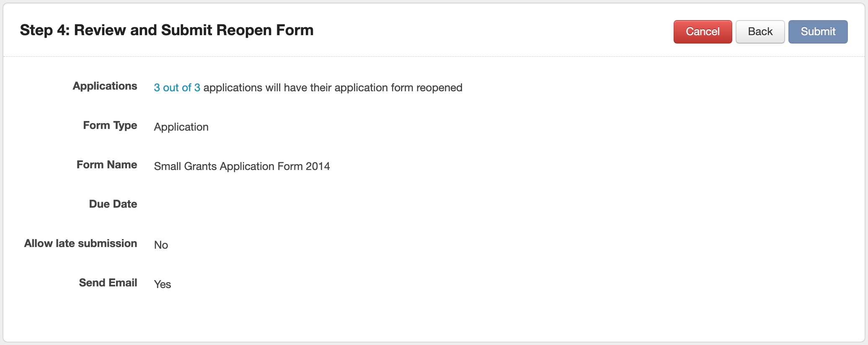Click "Small Grants Application Form 2014" text
This screenshot has height=345, width=868.
click(242, 166)
